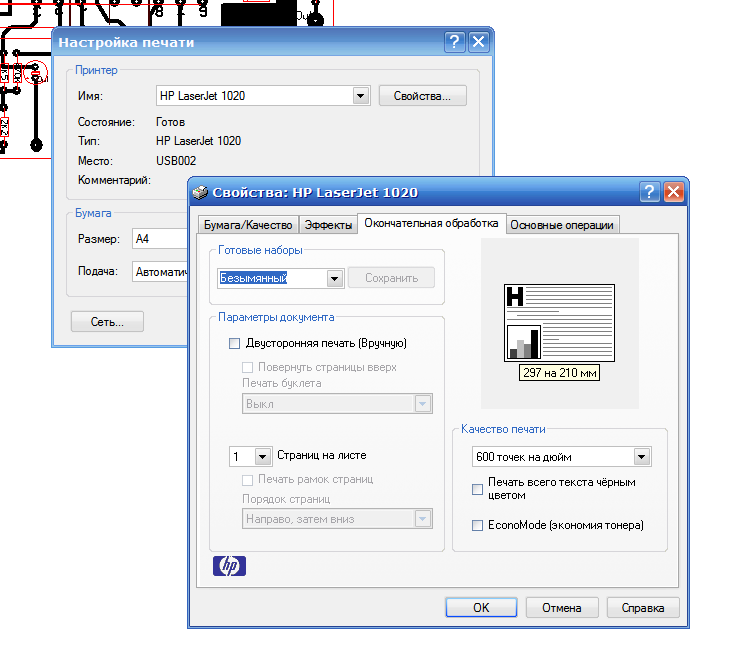Select the Окончательная обработка tab
The width and height of the screenshot is (729, 671).
(431, 223)
